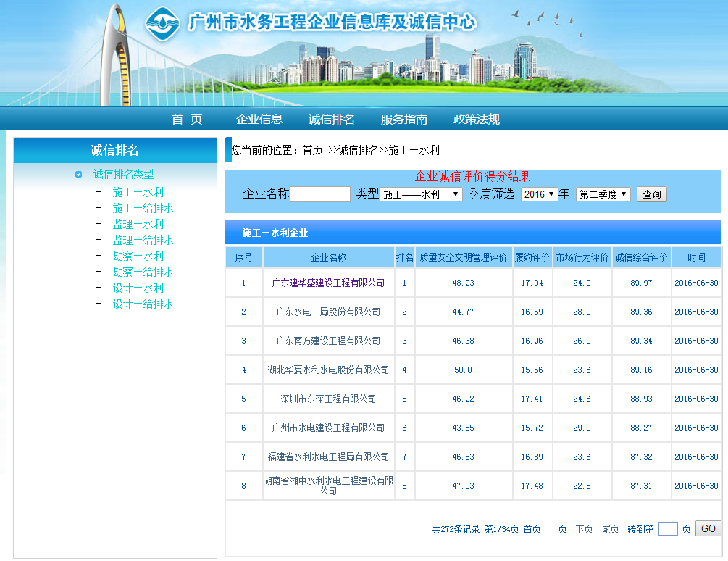Select 监理－水利 in the sidebar

138,224
